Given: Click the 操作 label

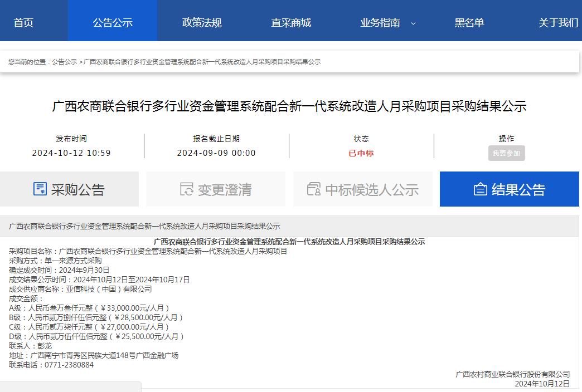Looking at the screenshot, I should (506, 139).
